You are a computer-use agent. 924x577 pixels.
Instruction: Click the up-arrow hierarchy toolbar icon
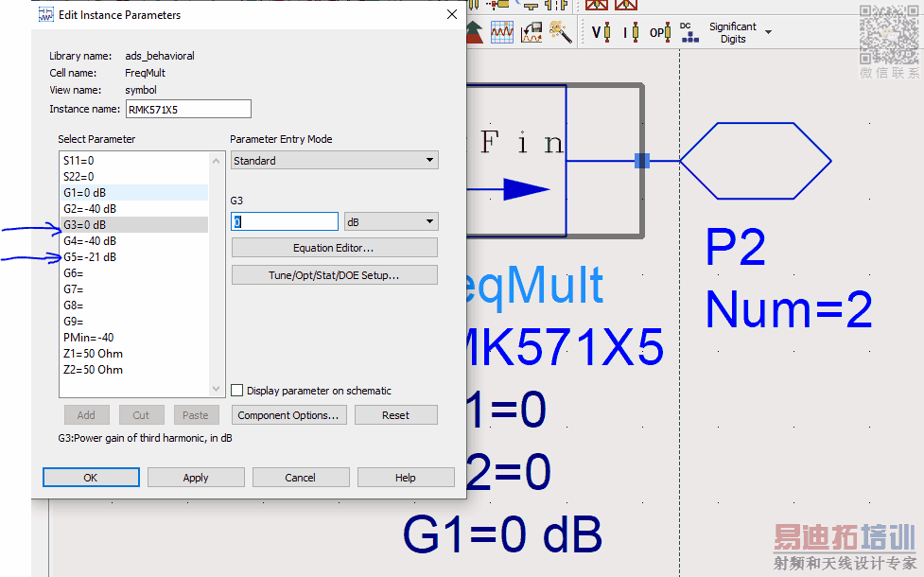(x=475, y=32)
